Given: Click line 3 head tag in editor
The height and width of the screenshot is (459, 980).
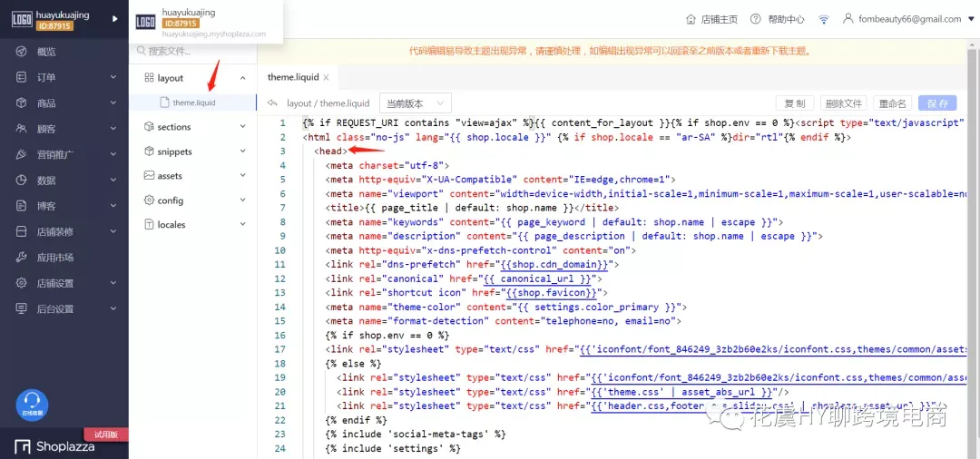Looking at the screenshot, I should coord(330,151).
